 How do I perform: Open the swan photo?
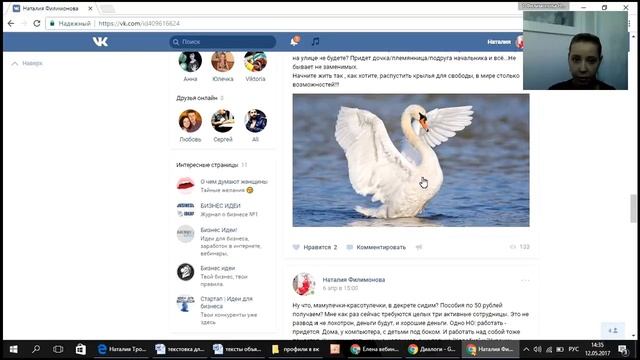point(411,160)
